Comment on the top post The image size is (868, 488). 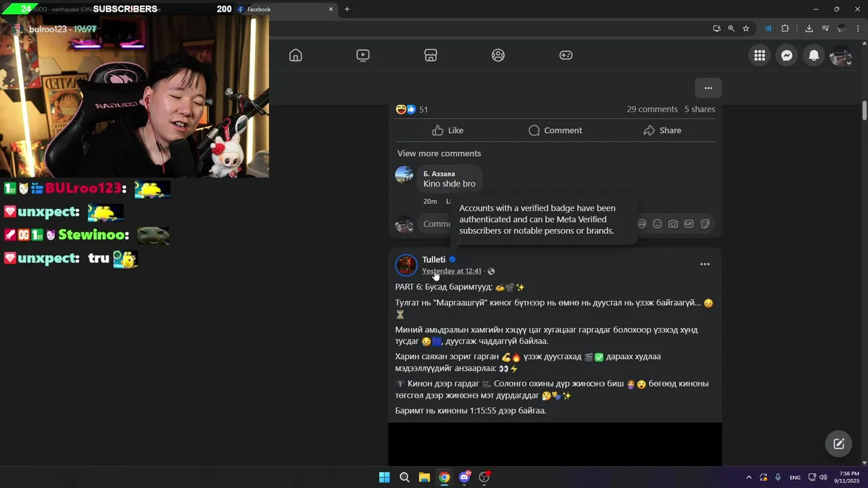[x=555, y=130]
